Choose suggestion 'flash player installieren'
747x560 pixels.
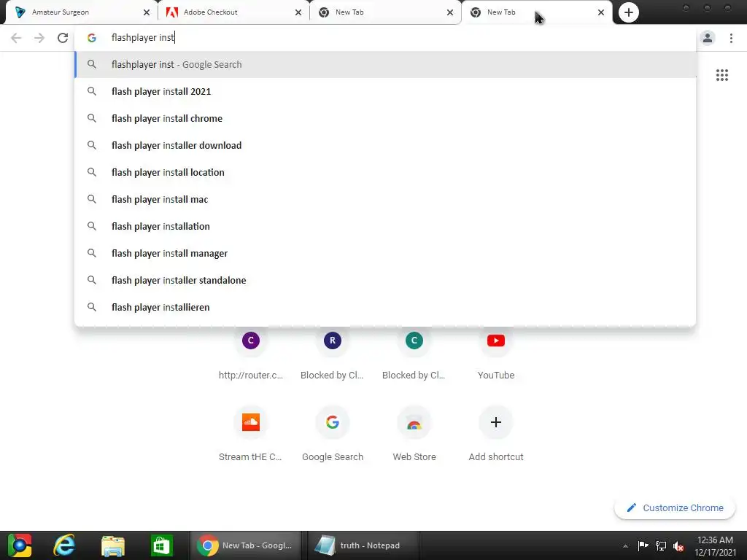point(385,307)
